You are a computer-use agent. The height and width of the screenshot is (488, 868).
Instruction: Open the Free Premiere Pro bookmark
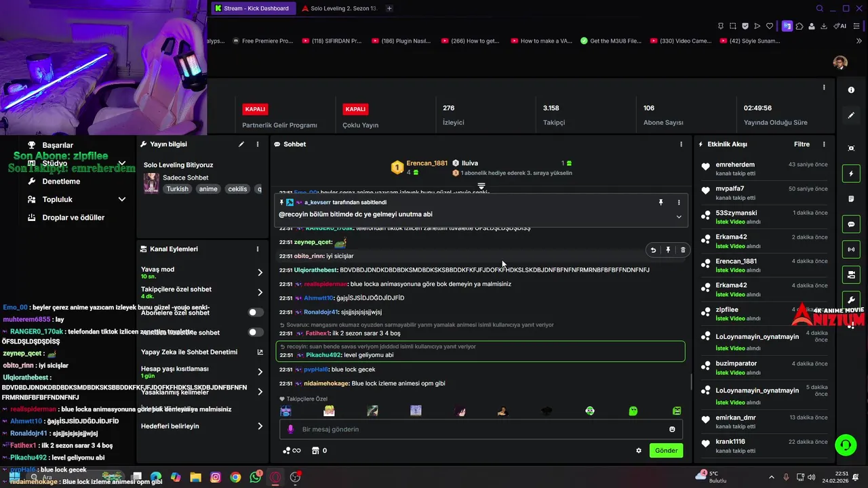tap(262, 41)
